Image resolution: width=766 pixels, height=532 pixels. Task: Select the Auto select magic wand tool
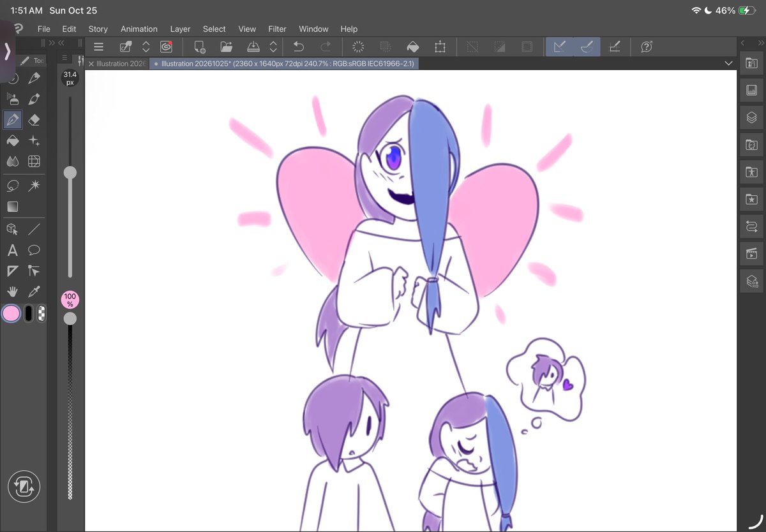tap(34, 186)
